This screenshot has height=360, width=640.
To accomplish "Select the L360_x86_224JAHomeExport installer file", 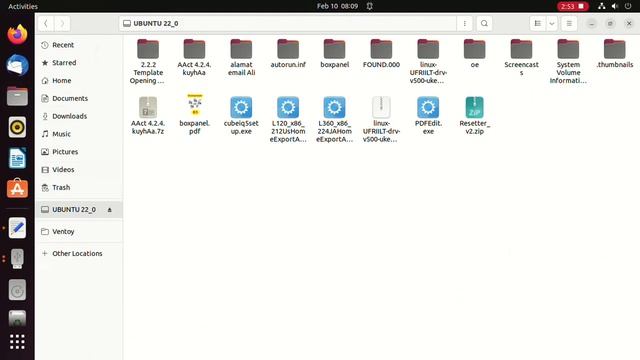I will (334, 120).
